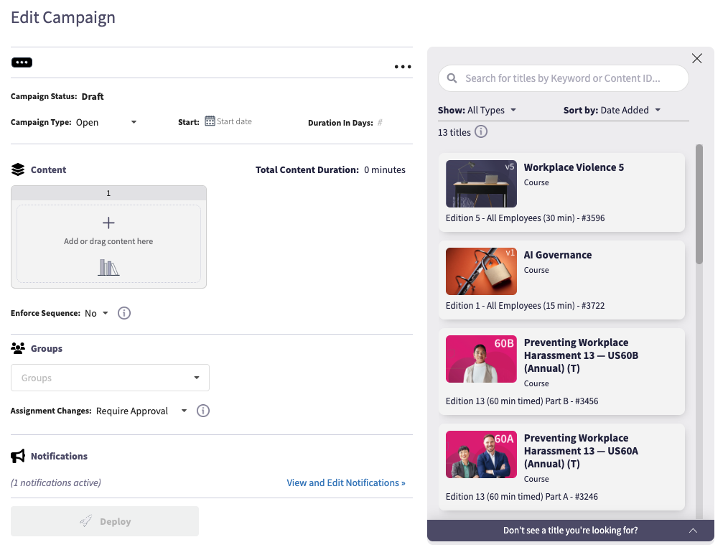The image size is (728, 560).
Task: Click the plus icon to add content
Action: 108,223
